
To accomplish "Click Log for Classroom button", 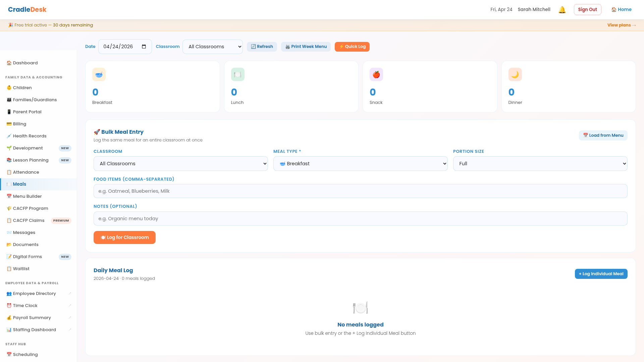I will (x=124, y=237).
